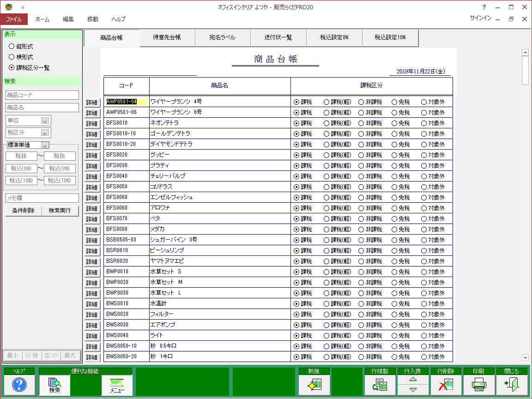Delete the row using 行削除 icon
The height and width of the screenshot is (399, 532).
(446, 385)
